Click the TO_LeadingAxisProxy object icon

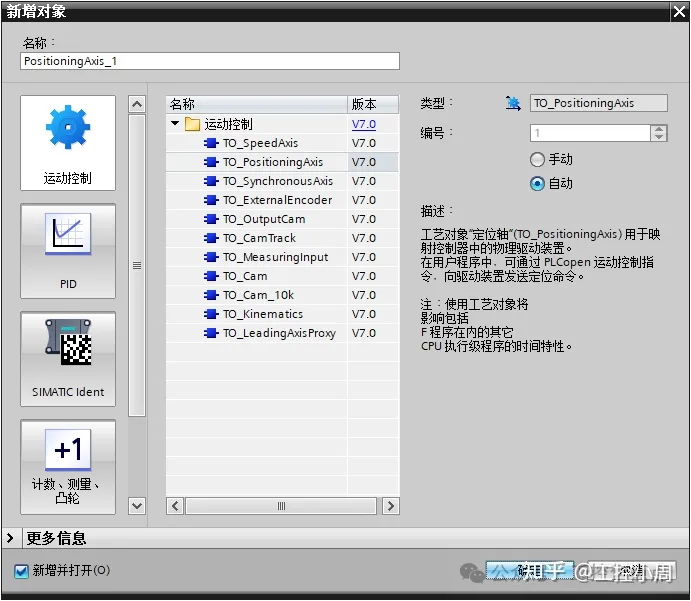[x=211, y=333]
